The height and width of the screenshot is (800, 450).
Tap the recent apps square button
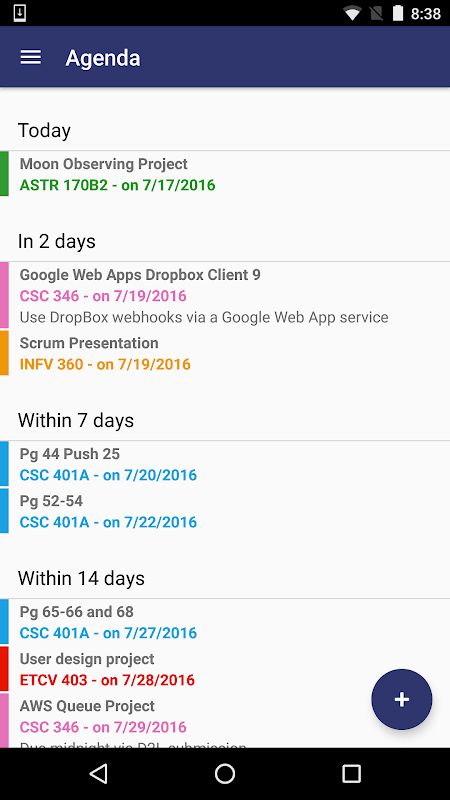tap(351, 773)
